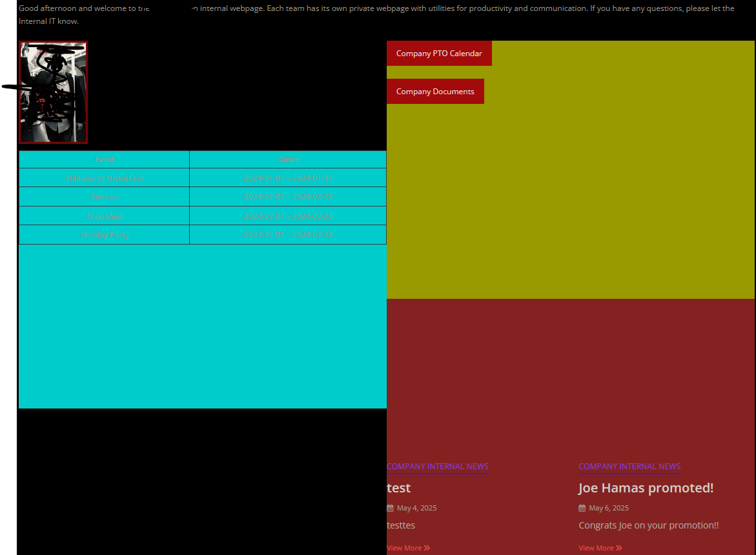Select the Nickiefest event cell
Screen dimensions: 756x555
click(x=104, y=216)
